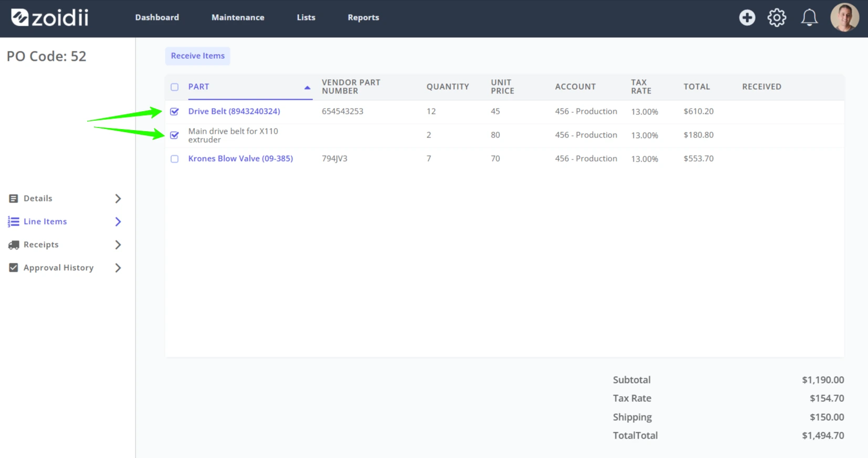
Task: Click the Main drive belt for X110 extruder text
Action: pyautogui.click(x=233, y=135)
